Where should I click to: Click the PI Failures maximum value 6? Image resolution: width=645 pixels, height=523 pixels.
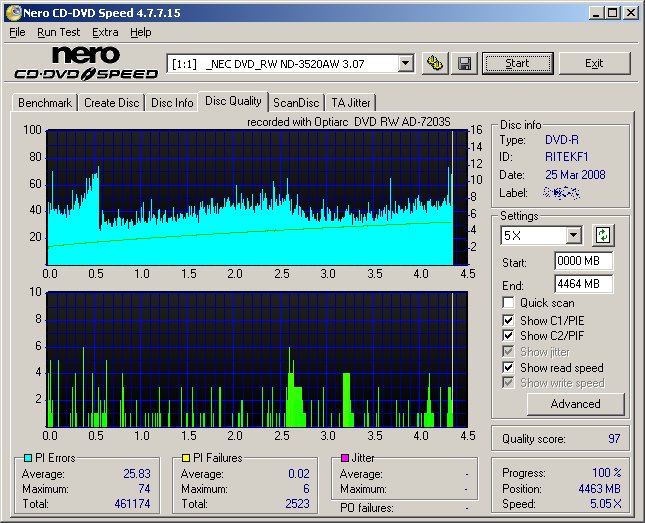point(306,488)
